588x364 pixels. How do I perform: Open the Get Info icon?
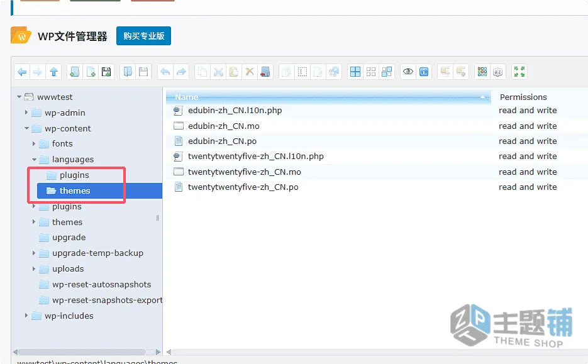(424, 72)
